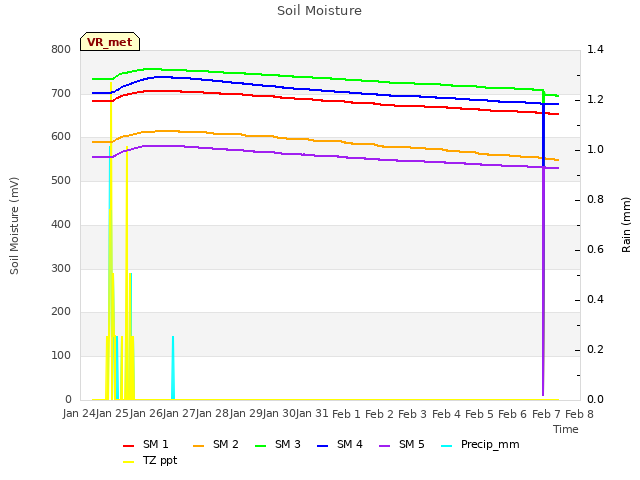
Task: Click the 0 left axis tick label
Action: 68,399
